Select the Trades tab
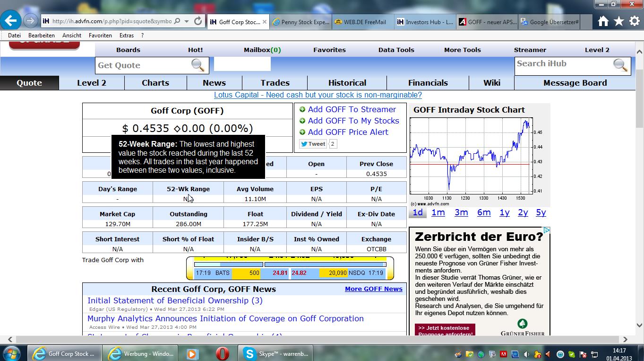Image resolution: width=644 pixels, height=361 pixels. pos(275,83)
